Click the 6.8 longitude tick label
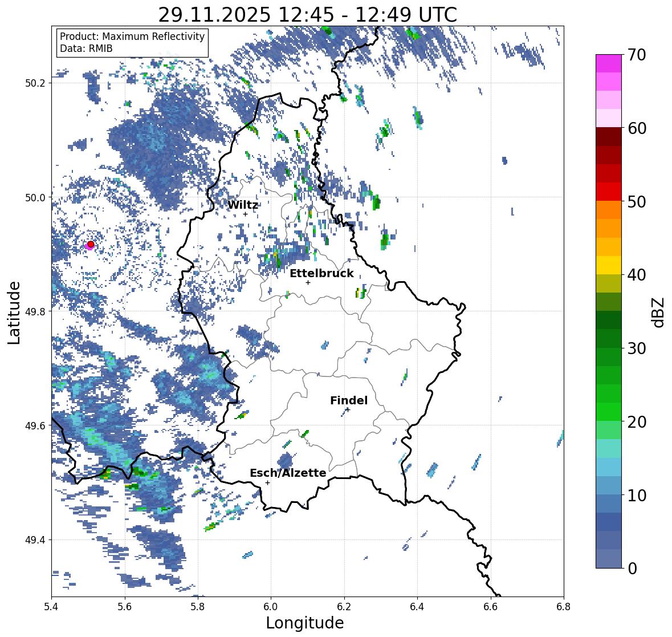Screen dimensions: 672x637 click(564, 607)
